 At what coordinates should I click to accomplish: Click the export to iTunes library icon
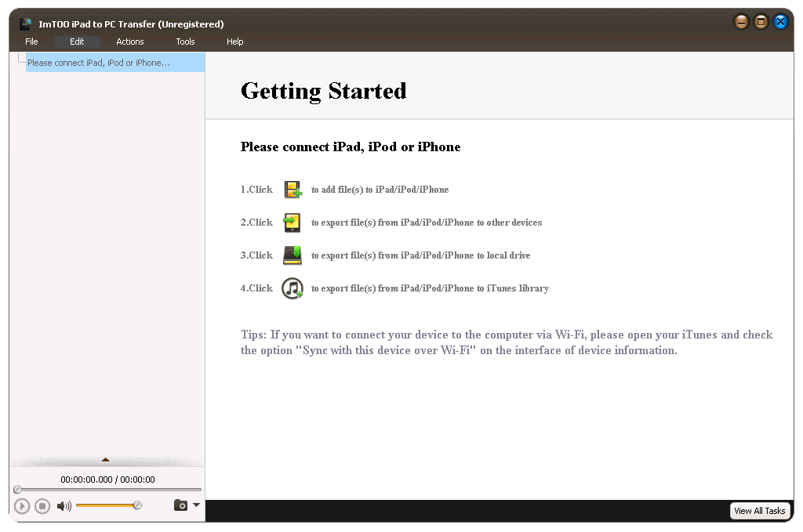click(x=292, y=288)
